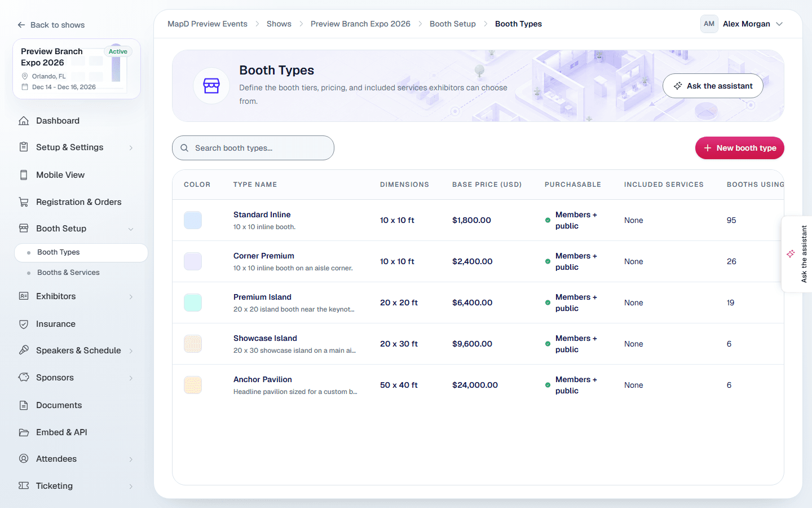Image resolution: width=812 pixels, height=508 pixels.
Task: Click the New booth type button
Action: [740, 148]
